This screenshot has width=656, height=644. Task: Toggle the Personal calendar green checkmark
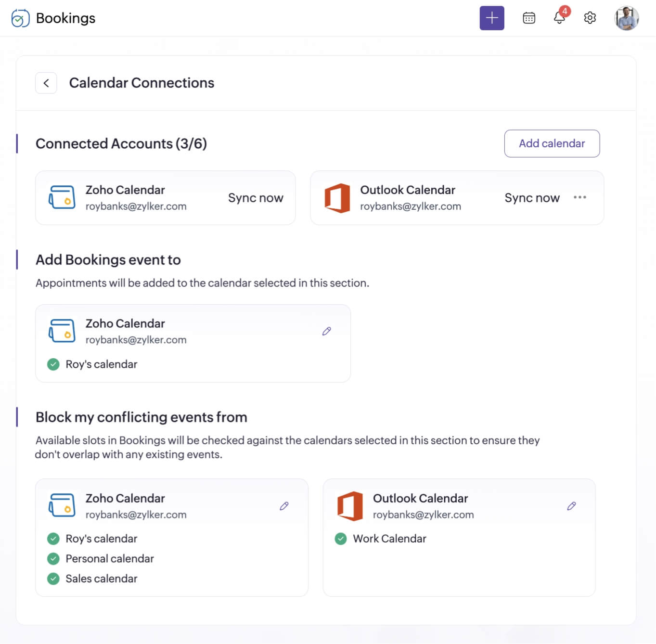coord(53,559)
